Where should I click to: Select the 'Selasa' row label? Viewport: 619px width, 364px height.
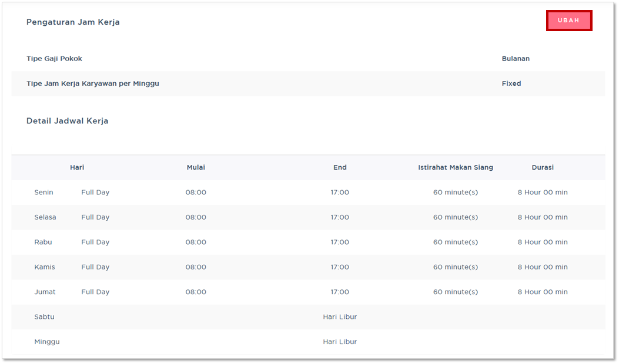[45, 217]
